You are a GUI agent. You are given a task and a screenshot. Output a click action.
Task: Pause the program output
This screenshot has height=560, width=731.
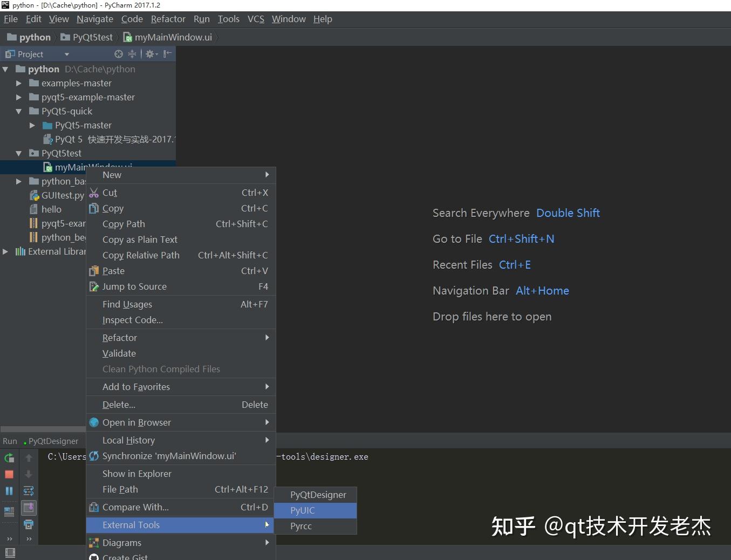point(9,491)
